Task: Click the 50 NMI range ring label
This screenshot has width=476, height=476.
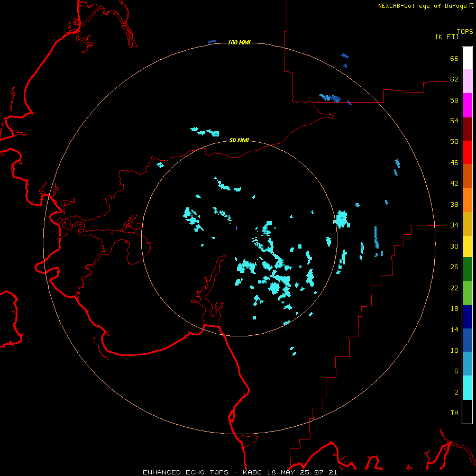Action: (239, 140)
